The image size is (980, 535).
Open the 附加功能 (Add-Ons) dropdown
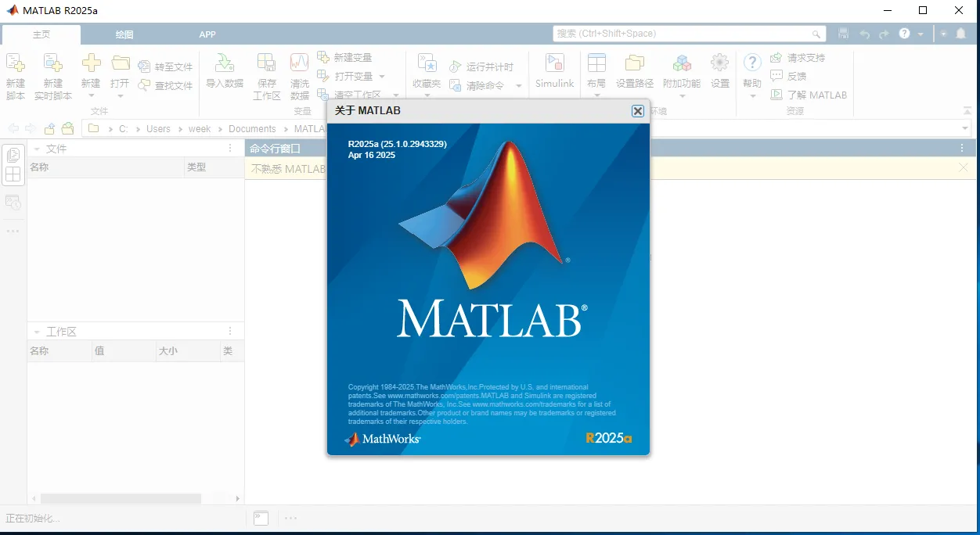tap(682, 96)
